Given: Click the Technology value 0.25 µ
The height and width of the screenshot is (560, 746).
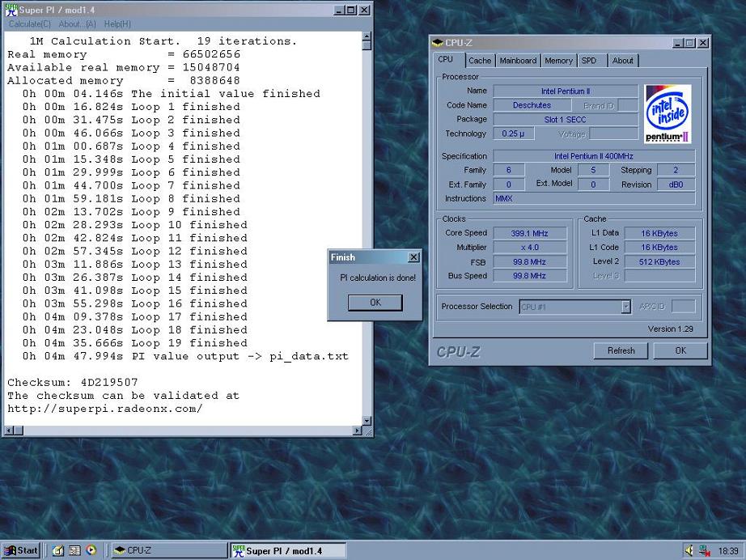Looking at the screenshot, I should pyautogui.click(x=513, y=134).
